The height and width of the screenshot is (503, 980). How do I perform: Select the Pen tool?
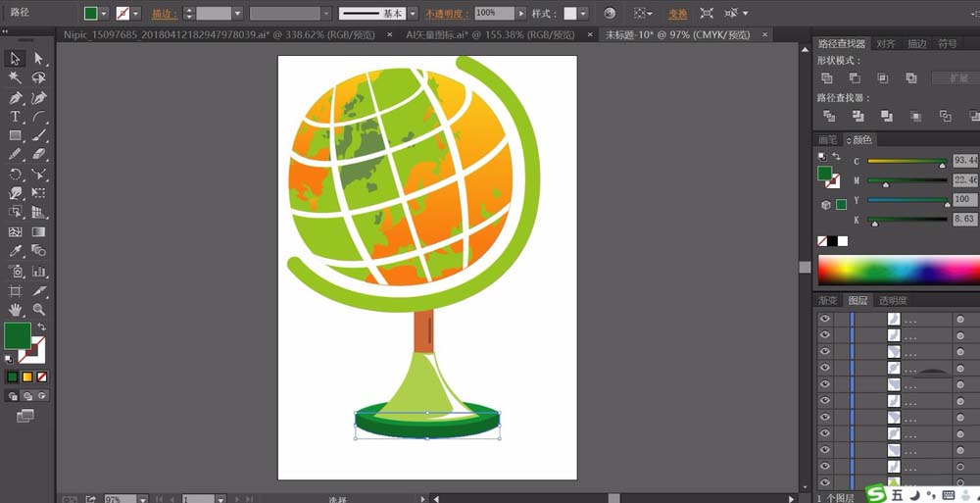point(15,98)
